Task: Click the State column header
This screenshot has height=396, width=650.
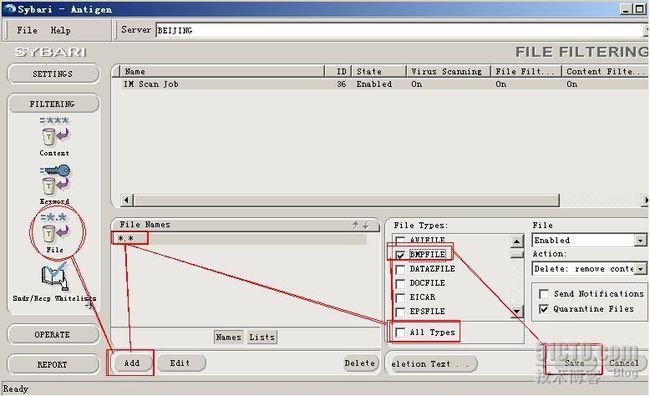Action: coord(378,71)
